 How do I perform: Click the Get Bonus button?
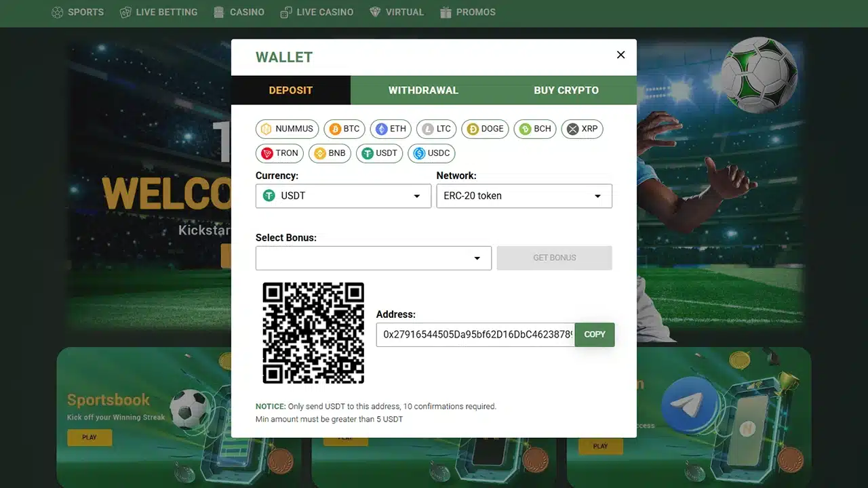point(555,258)
